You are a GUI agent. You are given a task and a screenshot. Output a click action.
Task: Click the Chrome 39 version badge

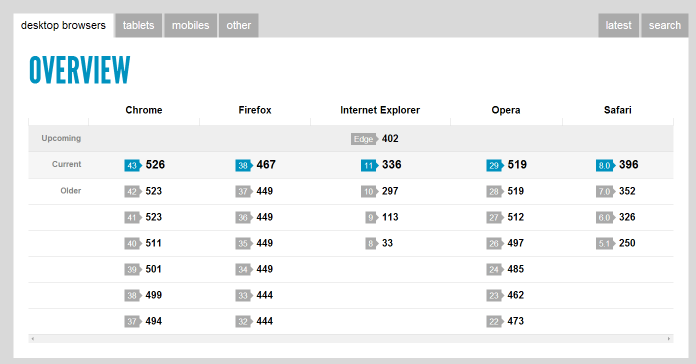click(x=133, y=269)
